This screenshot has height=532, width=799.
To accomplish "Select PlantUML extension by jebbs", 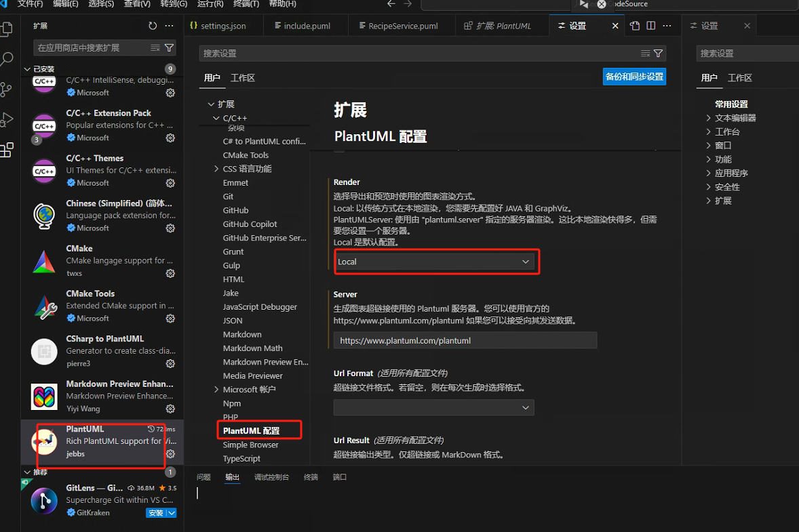I will coord(102,442).
